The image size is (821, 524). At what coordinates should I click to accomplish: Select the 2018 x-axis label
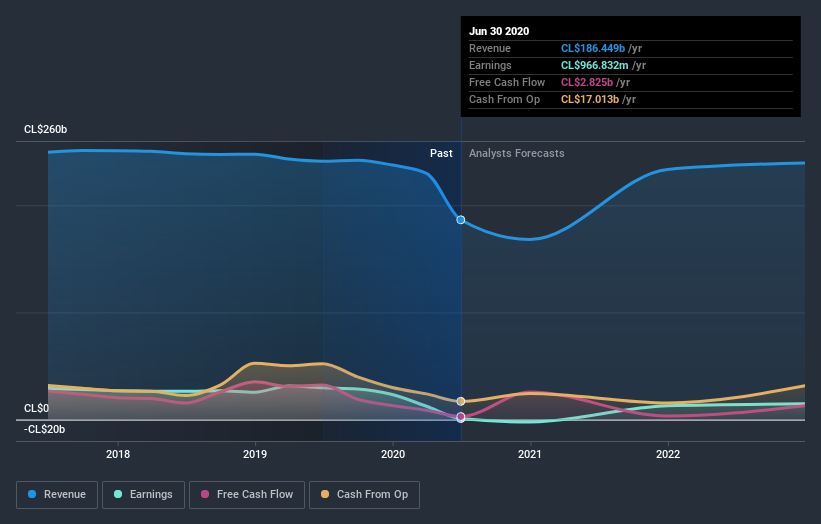(118, 454)
